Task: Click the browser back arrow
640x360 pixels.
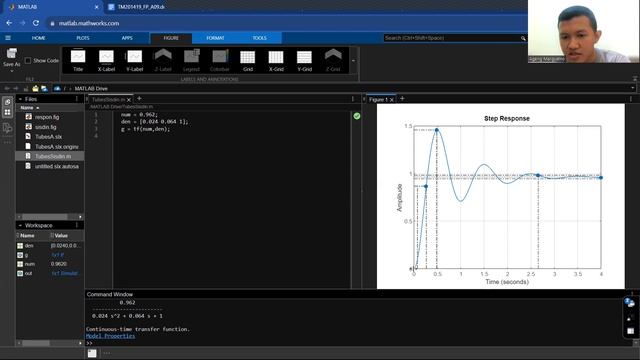Action: tap(9, 23)
